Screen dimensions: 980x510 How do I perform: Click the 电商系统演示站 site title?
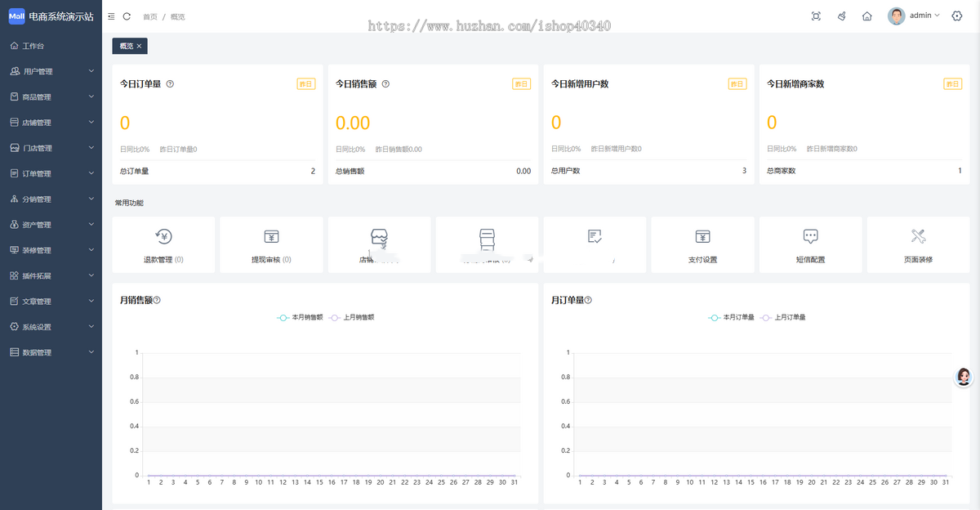point(60,16)
